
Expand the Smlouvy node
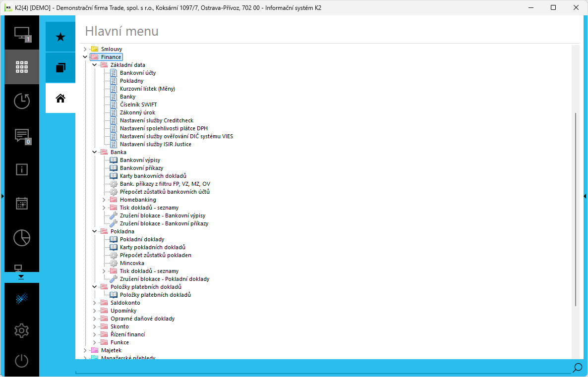(85, 49)
